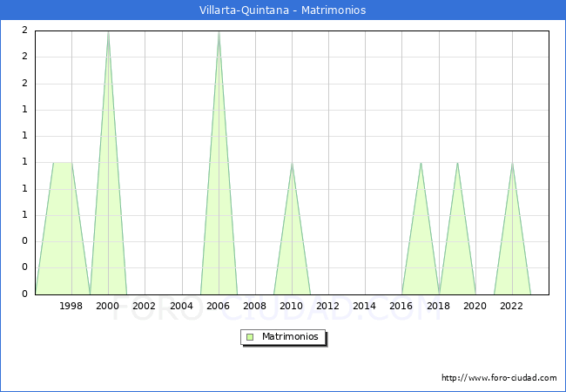Select the 2020 x-axis label
The height and width of the screenshot is (392, 566).
point(475,306)
